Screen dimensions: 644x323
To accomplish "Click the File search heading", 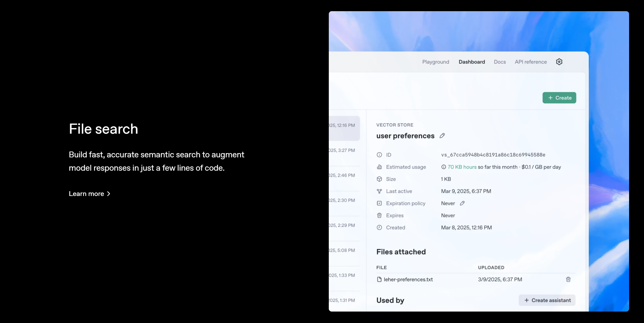I will (x=103, y=129).
